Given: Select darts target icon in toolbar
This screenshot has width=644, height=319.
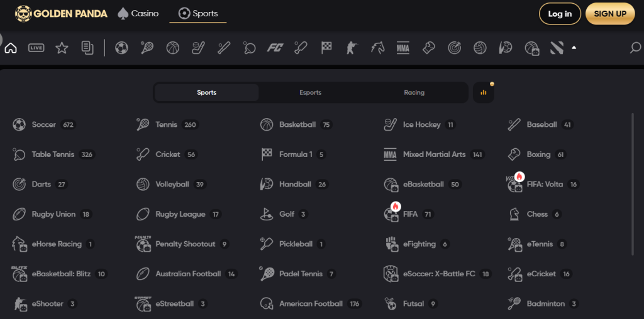Looking at the screenshot, I should tap(454, 48).
